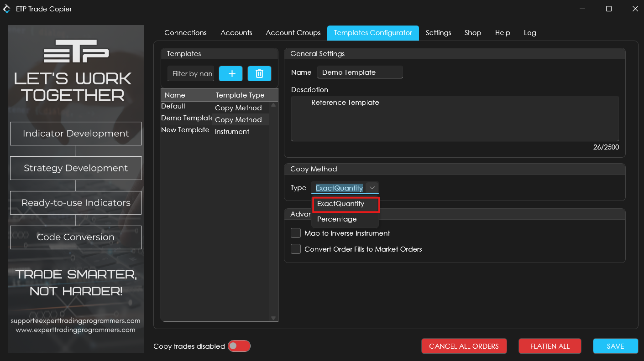Screen dimensions: 644x361
Task: Open the Connections tab
Action: coord(185,33)
